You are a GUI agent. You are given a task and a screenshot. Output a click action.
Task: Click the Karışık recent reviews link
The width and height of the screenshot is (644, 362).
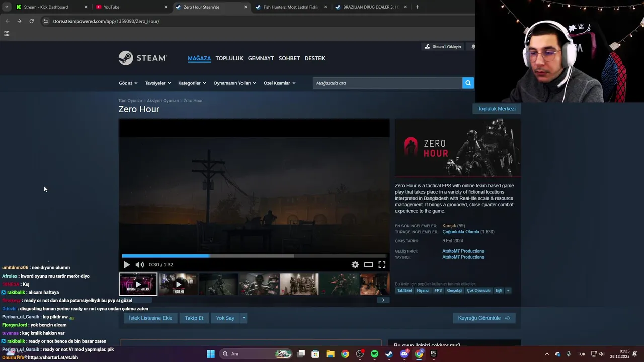point(449,226)
